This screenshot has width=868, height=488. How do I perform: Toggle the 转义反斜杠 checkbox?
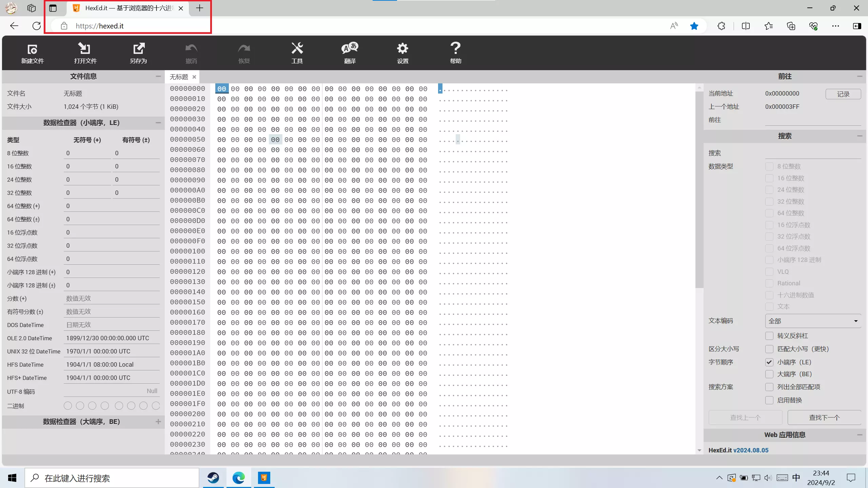769,336
